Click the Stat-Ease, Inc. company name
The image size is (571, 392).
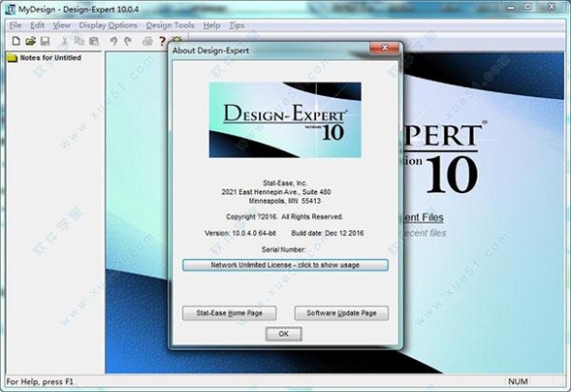point(285,183)
